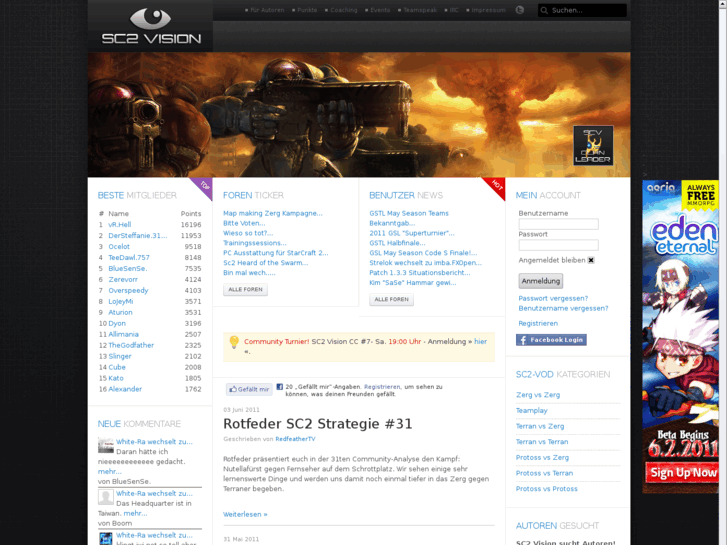This screenshot has width=727, height=545.
Task: Click the Facebook Login button
Action: pos(551,340)
